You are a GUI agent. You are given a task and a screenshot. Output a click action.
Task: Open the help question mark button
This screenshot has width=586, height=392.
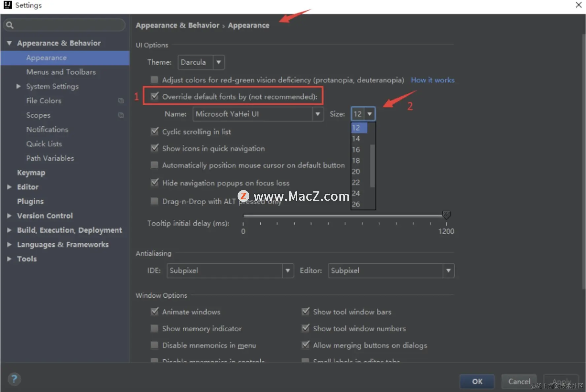(14, 379)
